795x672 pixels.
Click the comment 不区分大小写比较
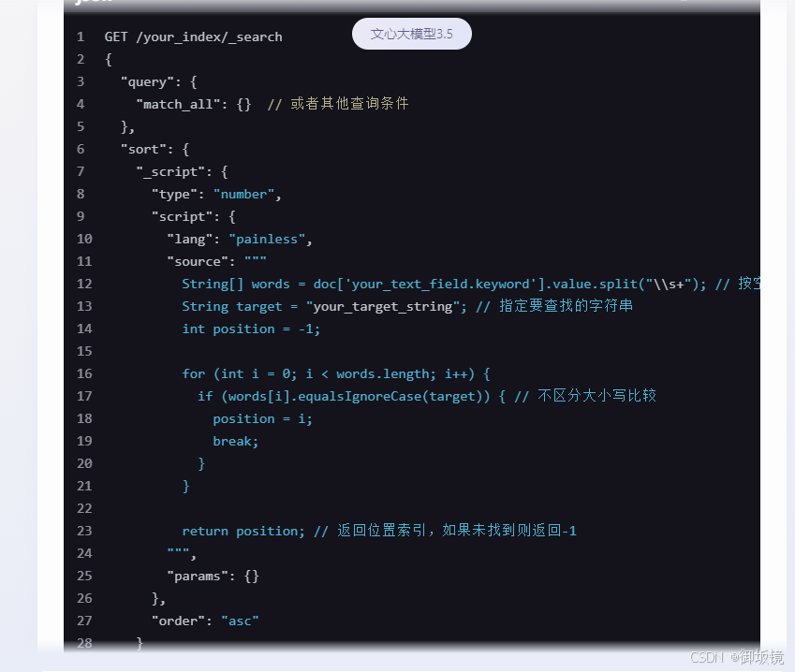pos(596,395)
